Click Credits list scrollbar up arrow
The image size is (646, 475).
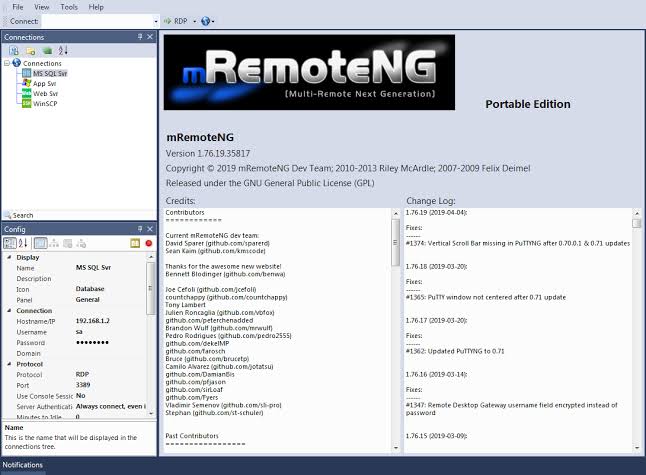pyautogui.click(x=396, y=213)
